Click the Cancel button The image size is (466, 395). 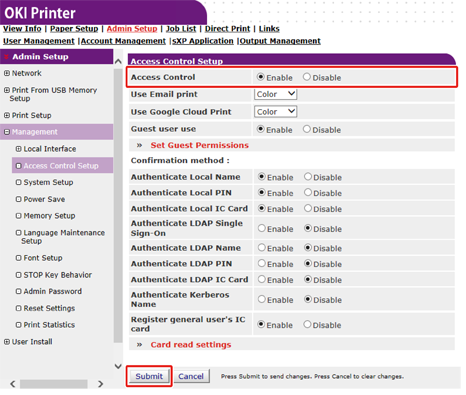coord(191,376)
